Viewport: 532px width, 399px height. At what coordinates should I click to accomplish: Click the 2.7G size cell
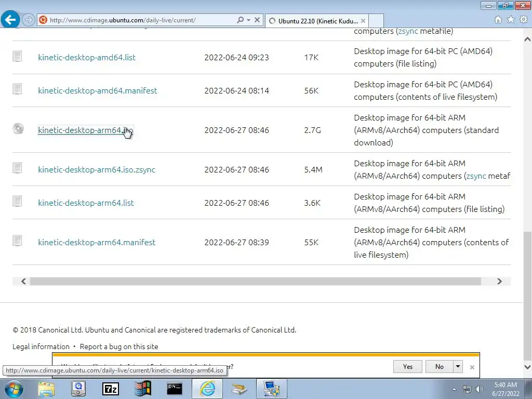[312, 130]
